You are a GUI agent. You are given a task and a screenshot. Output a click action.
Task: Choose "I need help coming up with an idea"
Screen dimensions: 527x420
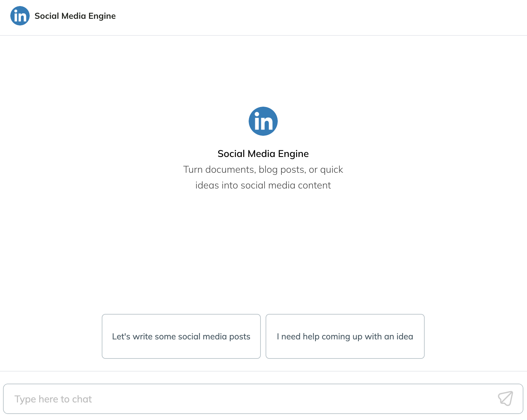(x=345, y=336)
